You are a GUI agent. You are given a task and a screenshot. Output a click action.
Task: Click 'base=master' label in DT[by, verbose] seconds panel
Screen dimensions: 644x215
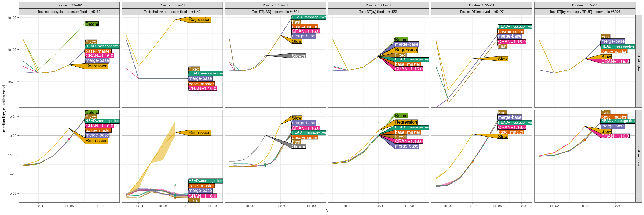click(x=614, y=117)
